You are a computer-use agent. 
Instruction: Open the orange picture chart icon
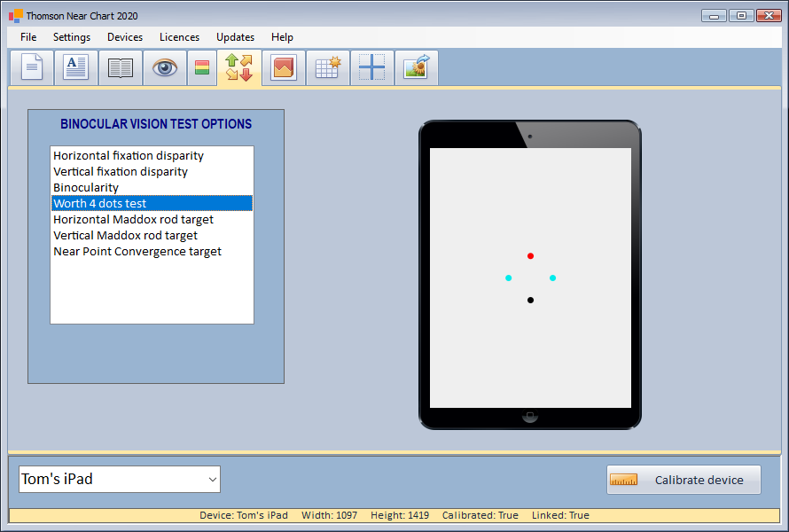[284, 68]
